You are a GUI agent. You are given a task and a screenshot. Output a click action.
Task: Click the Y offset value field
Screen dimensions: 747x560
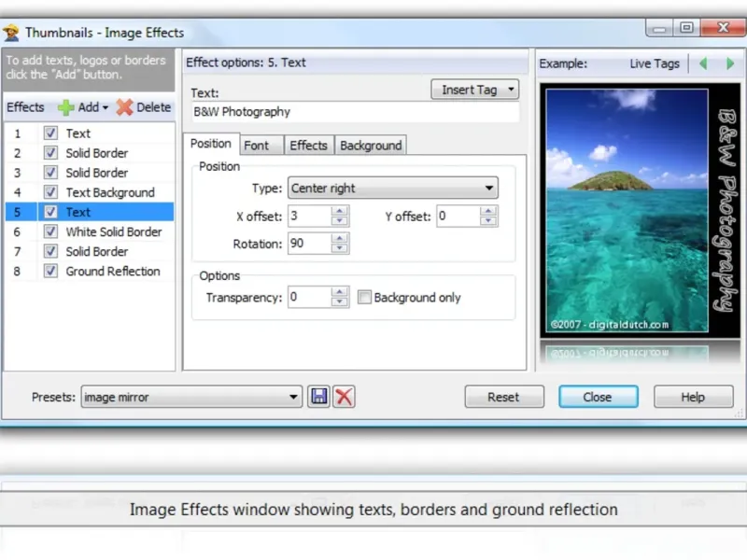coord(458,217)
